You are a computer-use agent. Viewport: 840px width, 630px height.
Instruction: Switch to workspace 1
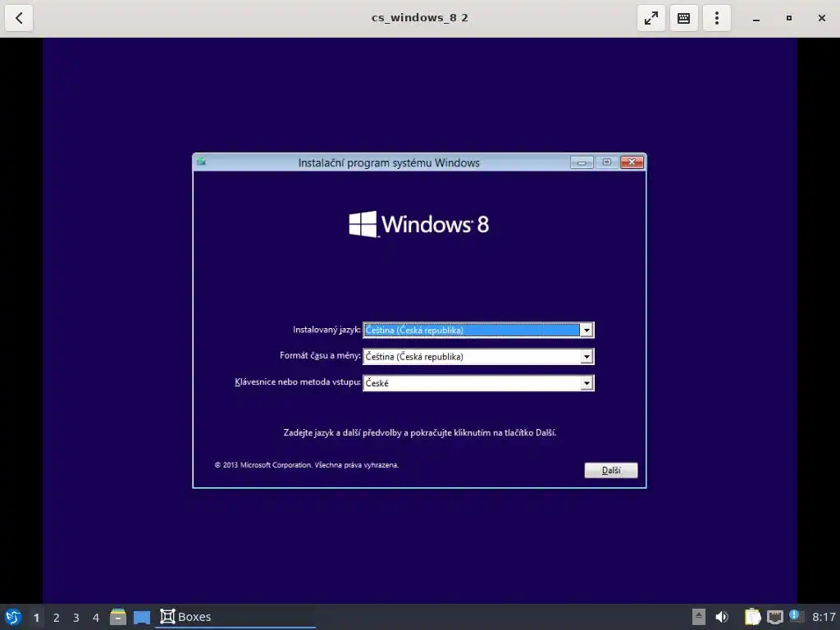[36, 618]
